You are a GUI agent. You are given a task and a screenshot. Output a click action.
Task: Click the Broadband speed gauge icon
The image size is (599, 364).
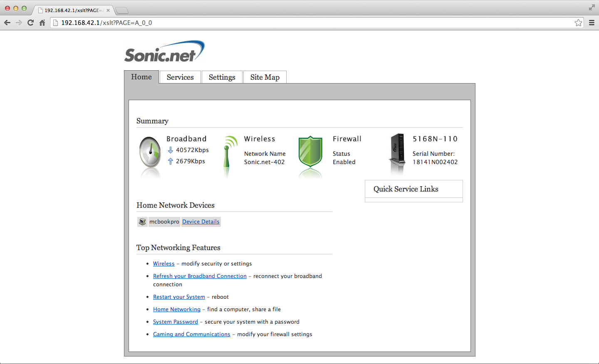(150, 152)
